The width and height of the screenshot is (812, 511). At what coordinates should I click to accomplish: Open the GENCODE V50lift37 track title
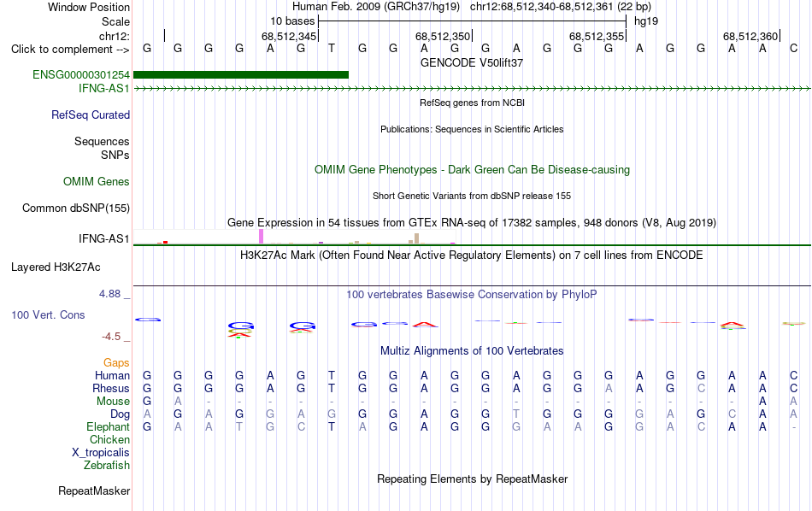472,62
